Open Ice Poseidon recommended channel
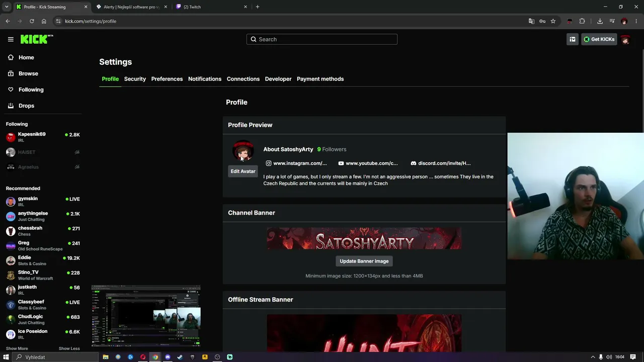This screenshot has height=362, width=644. pos(43,334)
